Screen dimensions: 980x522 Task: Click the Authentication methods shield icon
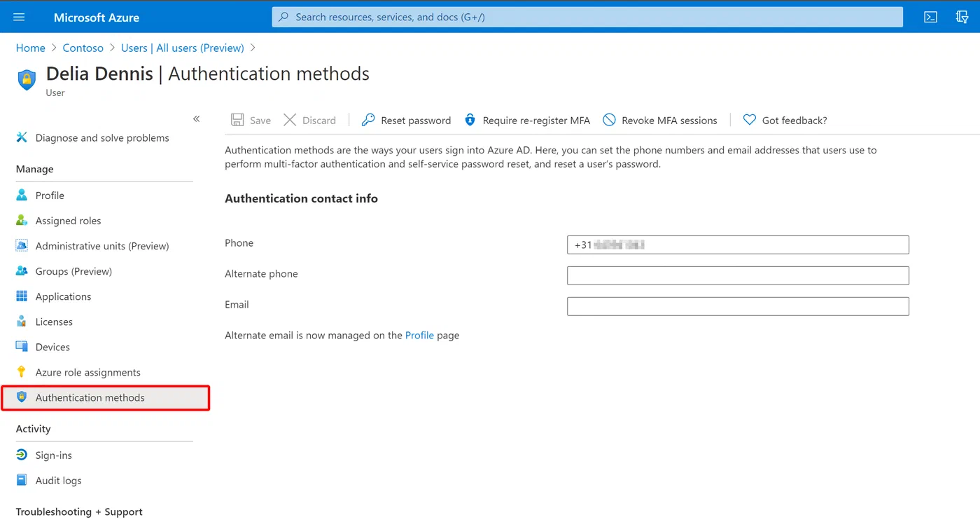click(22, 397)
